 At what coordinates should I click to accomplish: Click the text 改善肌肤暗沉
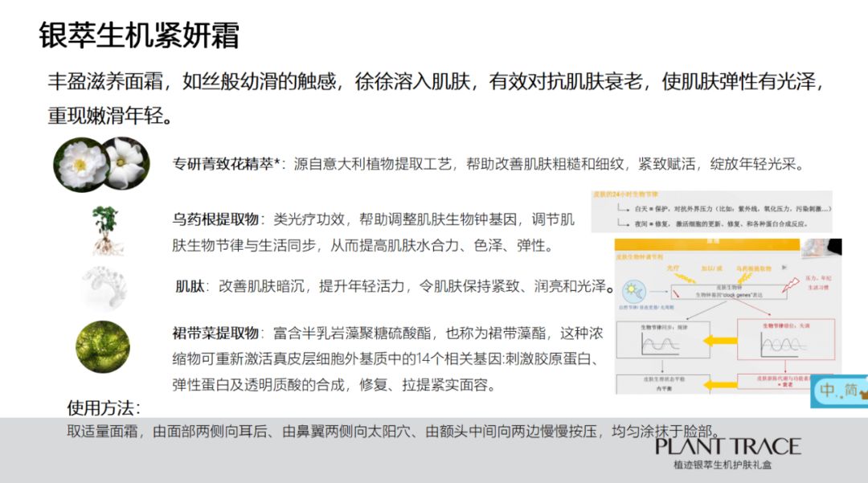coord(261,287)
